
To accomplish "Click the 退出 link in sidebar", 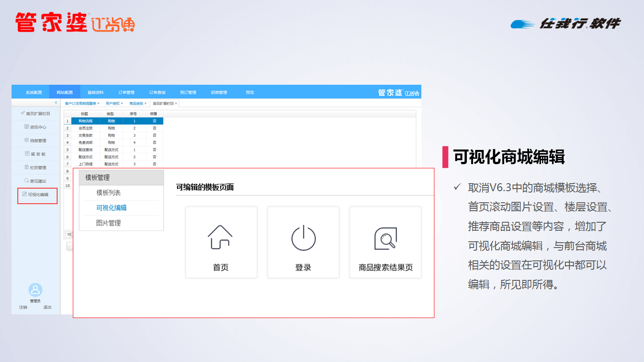I will [x=47, y=307].
